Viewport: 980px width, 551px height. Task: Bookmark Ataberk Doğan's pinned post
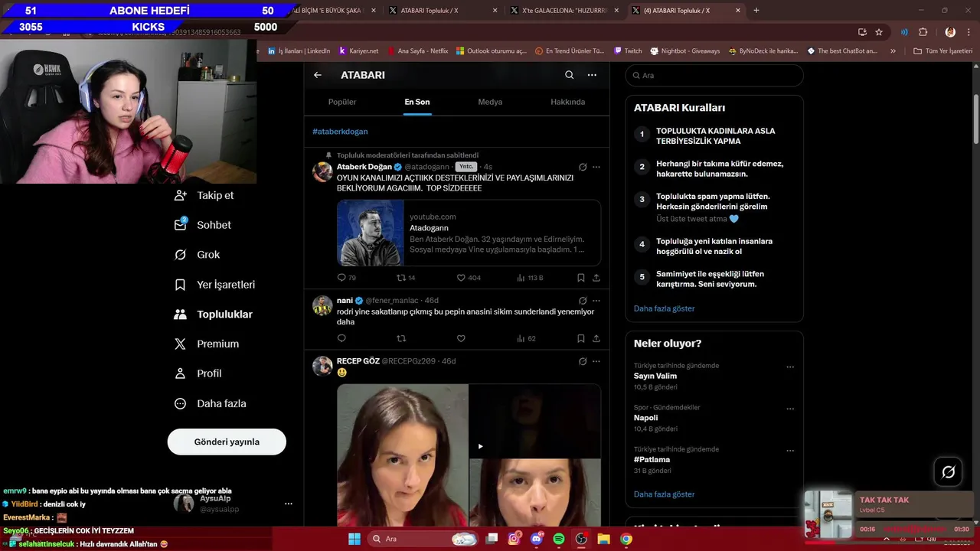pos(581,278)
